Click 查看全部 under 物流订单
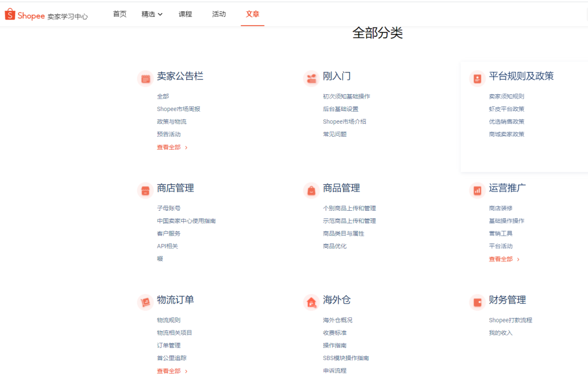588x379 pixels. 169,371
